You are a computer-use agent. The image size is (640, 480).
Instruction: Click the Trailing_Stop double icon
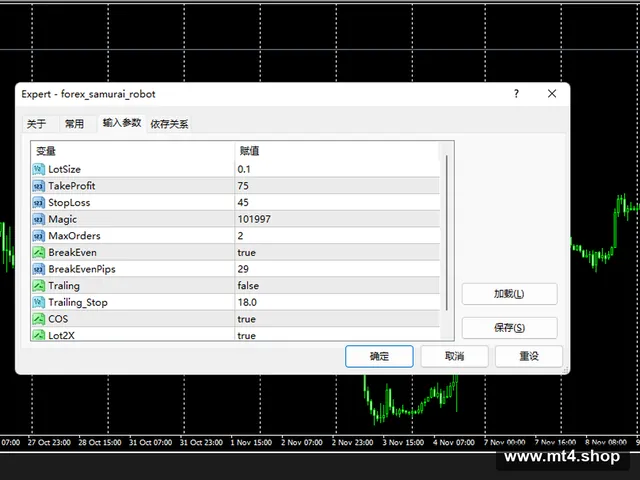pos(38,302)
